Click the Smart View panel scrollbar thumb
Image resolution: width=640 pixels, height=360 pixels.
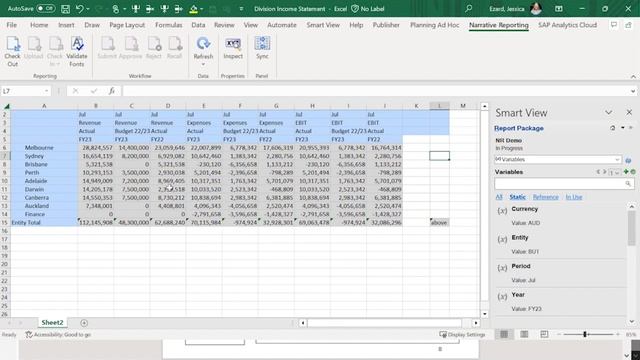point(632,228)
